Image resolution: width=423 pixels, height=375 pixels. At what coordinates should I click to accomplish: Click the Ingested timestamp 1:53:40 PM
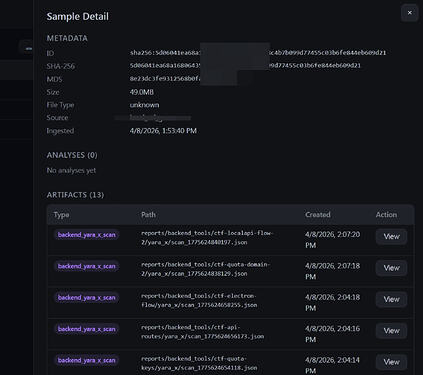click(x=163, y=131)
